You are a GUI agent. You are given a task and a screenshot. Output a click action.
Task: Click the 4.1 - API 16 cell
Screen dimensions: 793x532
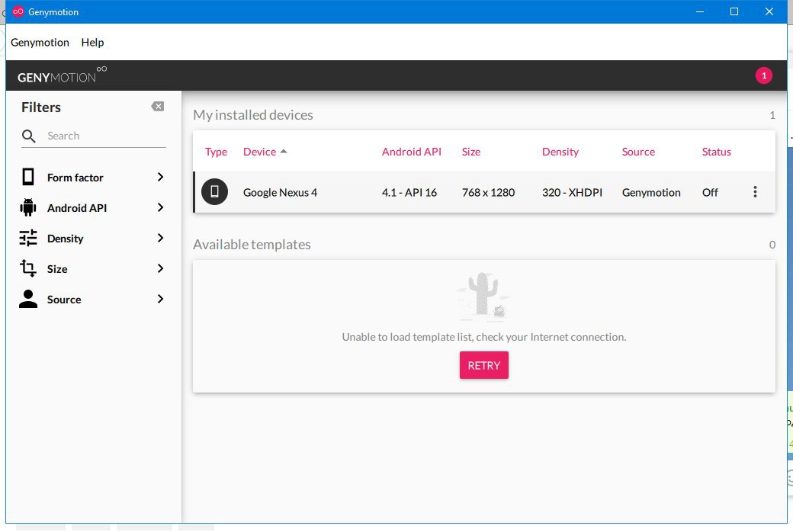tap(409, 193)
